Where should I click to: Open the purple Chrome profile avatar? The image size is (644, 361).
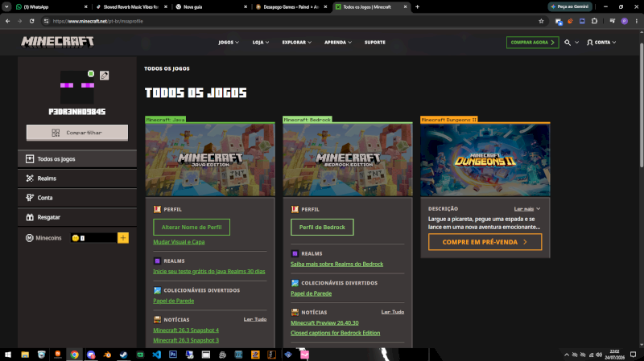(x=625, y=22)
